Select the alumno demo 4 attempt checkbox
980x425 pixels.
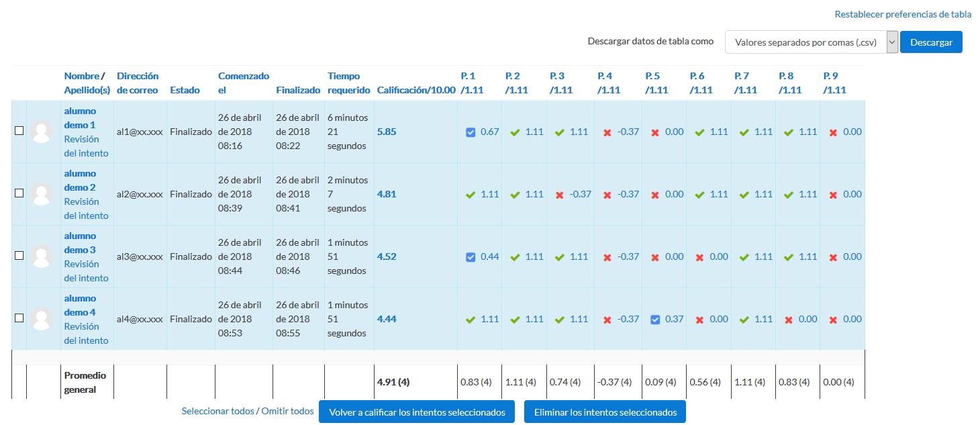coord(19,318)
